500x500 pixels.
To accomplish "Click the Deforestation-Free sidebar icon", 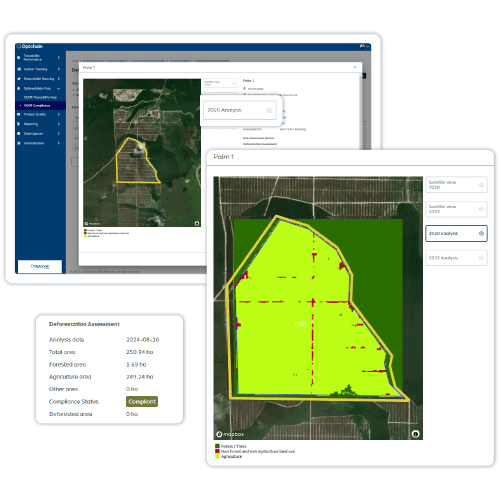I will coord(19,88).
